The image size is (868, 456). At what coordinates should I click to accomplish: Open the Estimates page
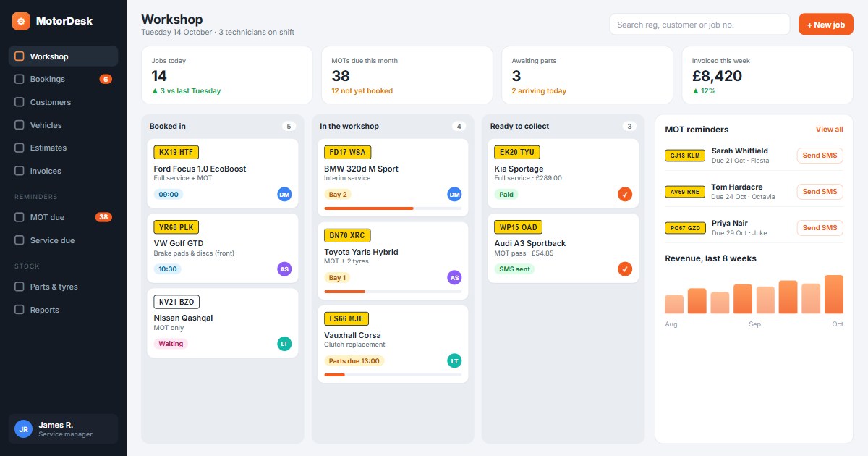pyautogui.click(x=63, y=148)
